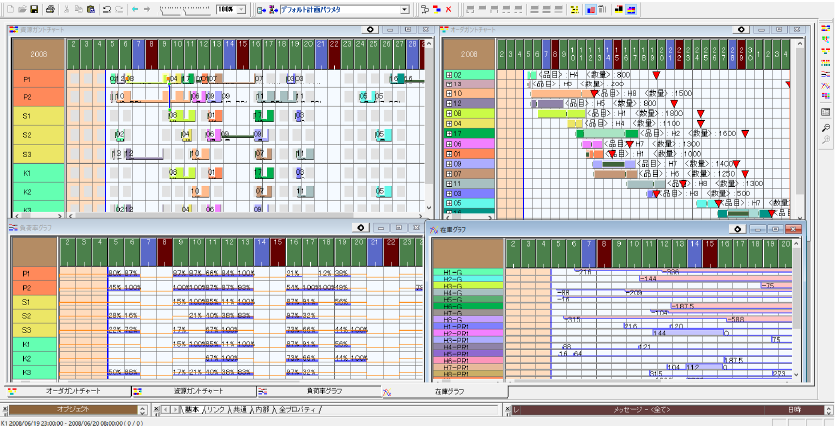Expand order 10 in order Gantt
Image resolution: width=835 pixels, height=427 pixels.
tap(448, 94)
